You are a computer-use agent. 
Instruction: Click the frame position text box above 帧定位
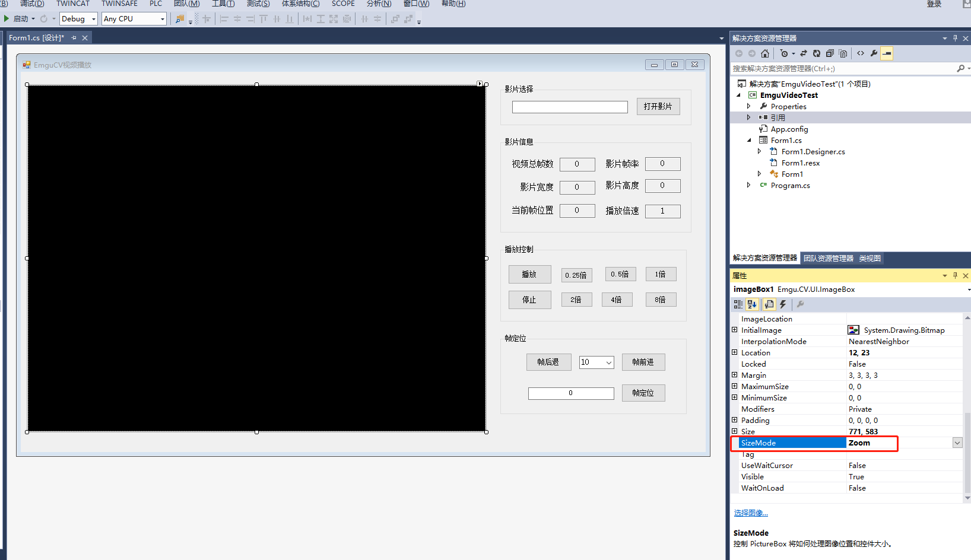pyautogui.click(x=571, y=393)
